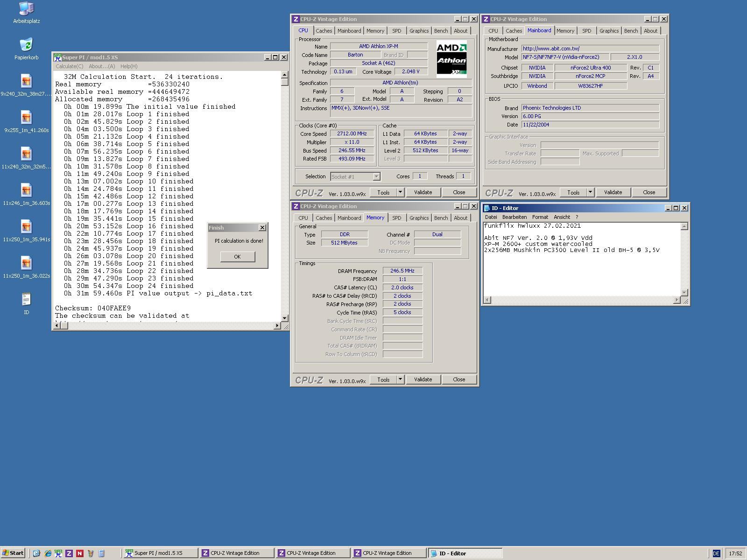Click the CPU-Z Memory window title icon

296,206
